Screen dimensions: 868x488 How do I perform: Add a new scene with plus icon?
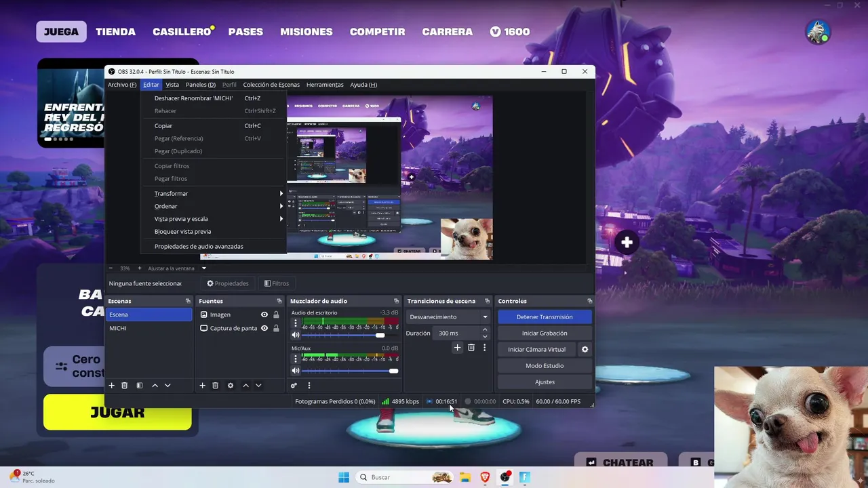click(112, 386)
